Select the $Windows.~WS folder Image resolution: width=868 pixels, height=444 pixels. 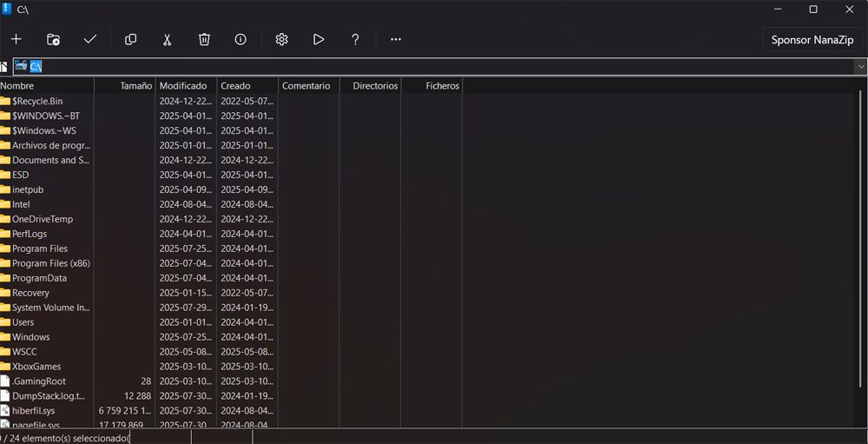tap(43, 131)
